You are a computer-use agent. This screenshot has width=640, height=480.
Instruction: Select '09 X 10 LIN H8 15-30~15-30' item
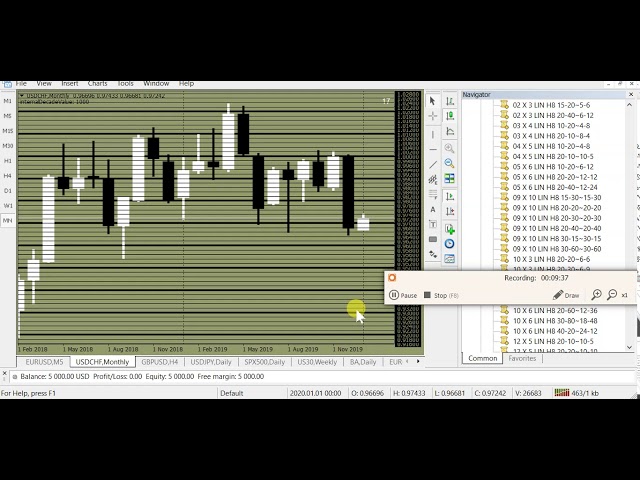[x=557, y=197]
